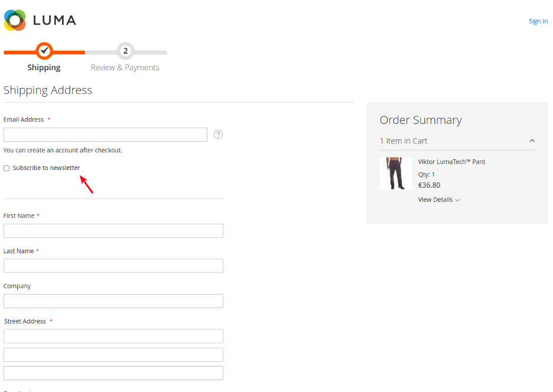Click the Viktor LumaTech Pant thumbnail
The image size is (553, 392).
point(396,174)
